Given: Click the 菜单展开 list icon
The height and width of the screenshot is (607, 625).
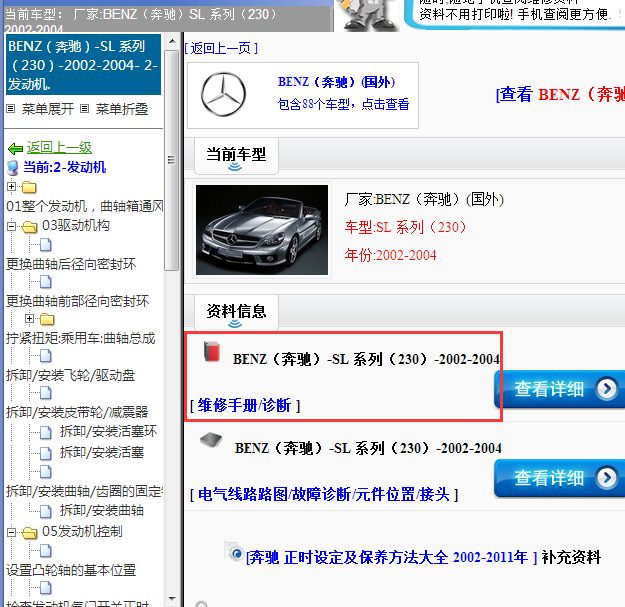Looking at the screenshot, I should pos(11,108).
